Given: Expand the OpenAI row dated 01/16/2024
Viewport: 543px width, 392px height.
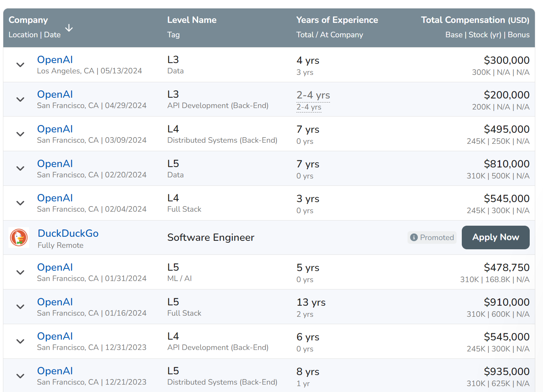Looking at the screenshot, I should coord(20,306).
